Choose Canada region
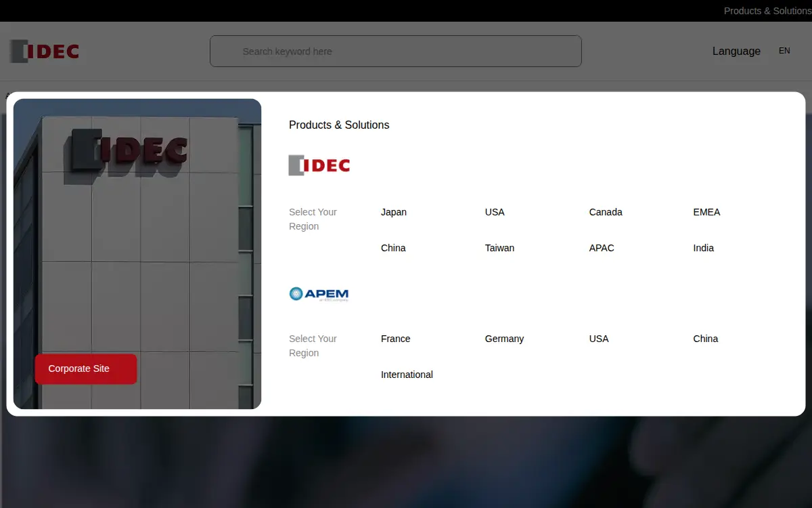This screenshot has height=508, width=812. (x=606, y=212)
